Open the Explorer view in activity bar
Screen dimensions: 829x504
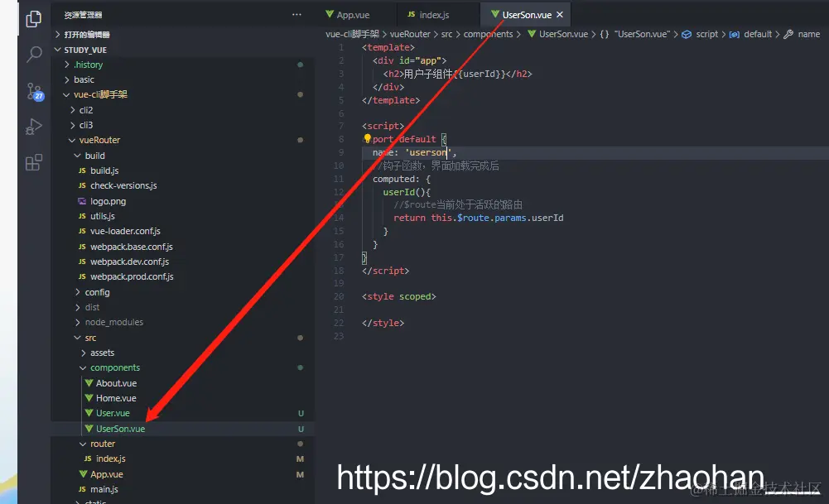point(34,19)
